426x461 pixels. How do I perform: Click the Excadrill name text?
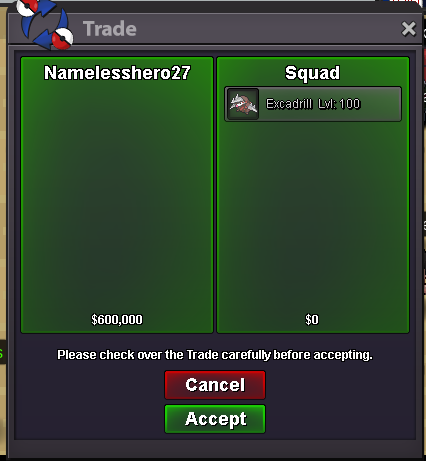pyautogui.click(x=289, y=104)
